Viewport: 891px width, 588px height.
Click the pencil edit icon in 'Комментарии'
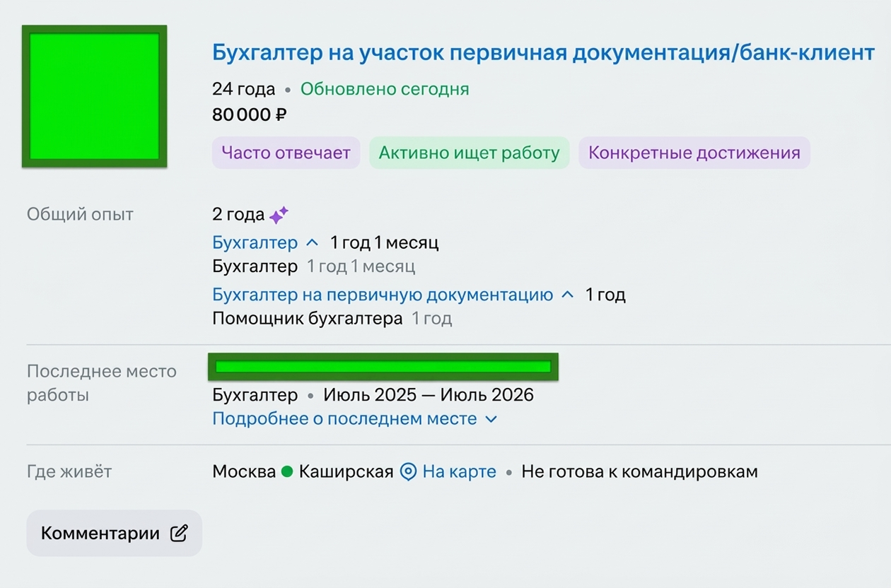pyautogui.click(x=179, y=533)
